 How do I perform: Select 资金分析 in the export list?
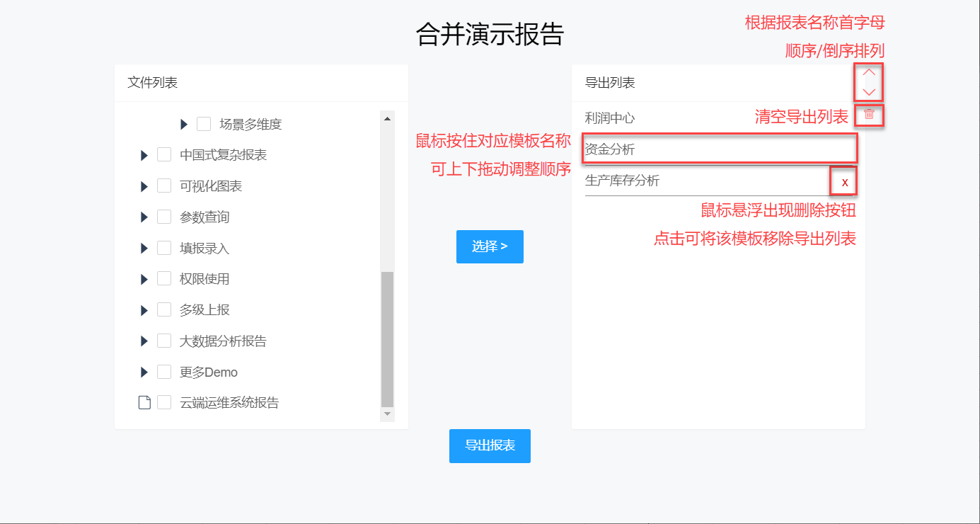610,149
